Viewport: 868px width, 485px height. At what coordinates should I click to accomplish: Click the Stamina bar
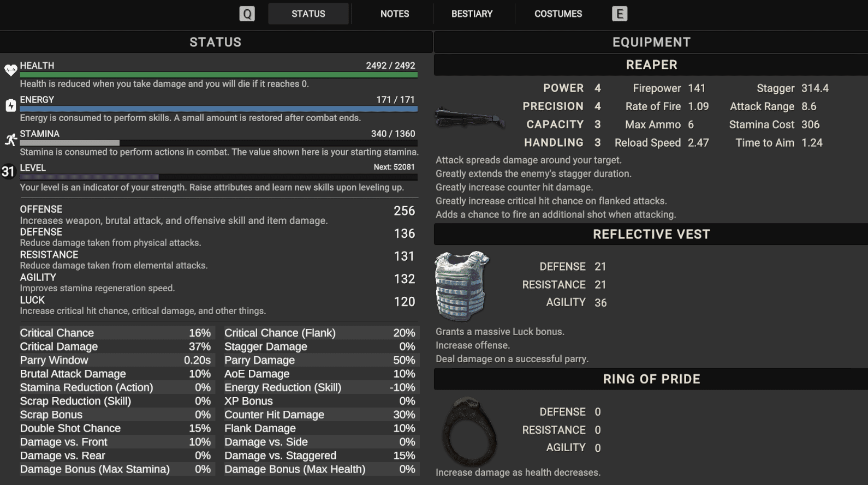point(219,143)
